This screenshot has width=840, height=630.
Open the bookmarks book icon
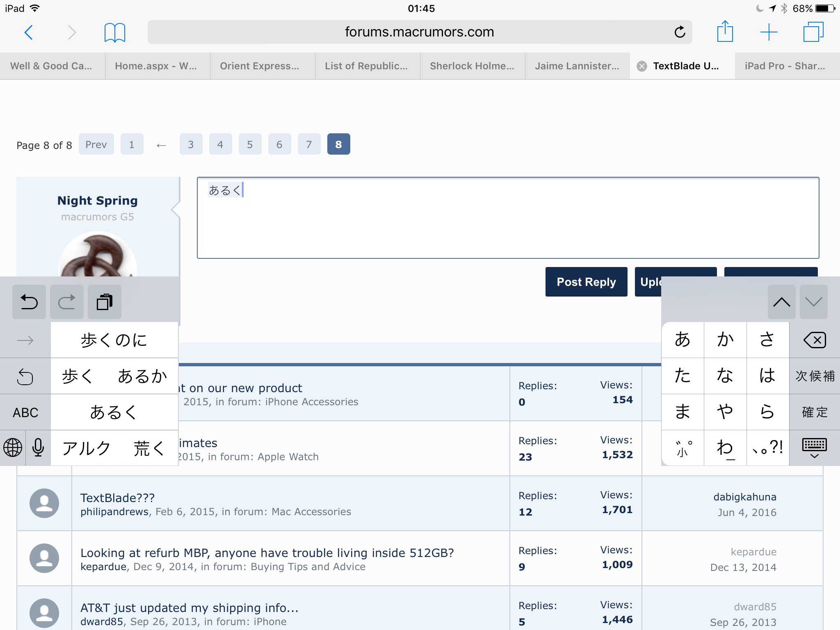[x=114, y=32]
